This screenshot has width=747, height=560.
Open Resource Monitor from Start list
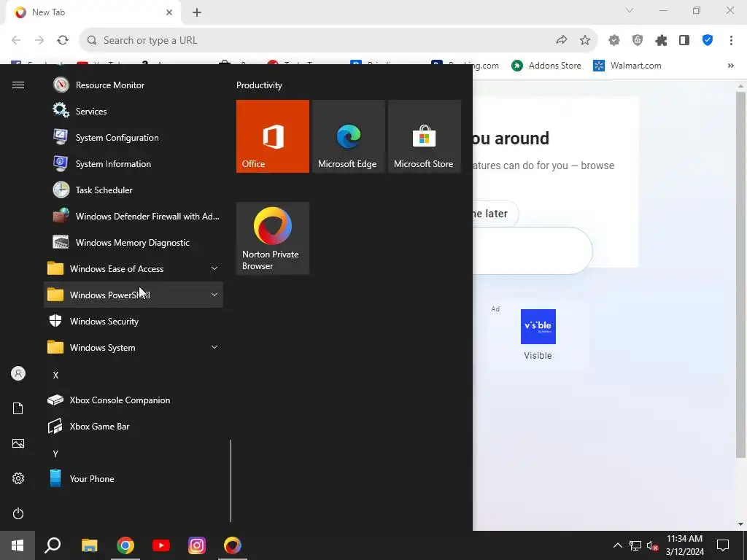tap(133, 85)
